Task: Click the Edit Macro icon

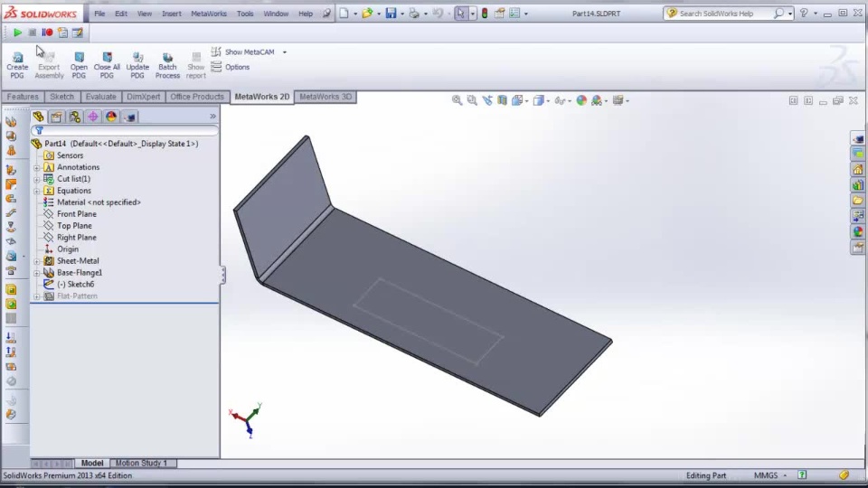Action: point(78,33)
